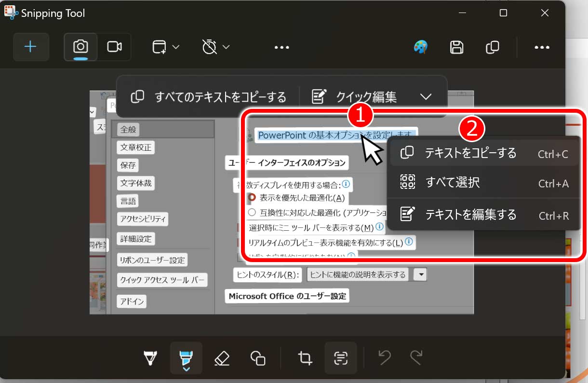Expand the クイック編集 chevron dropdown
Viewport: 588px width, 383px height.
pos(425,97)
